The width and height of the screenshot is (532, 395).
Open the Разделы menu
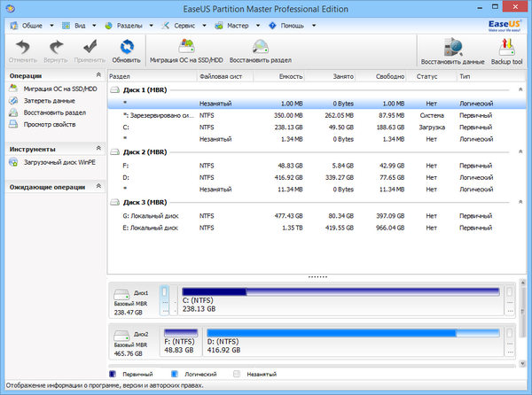[129, 26]
